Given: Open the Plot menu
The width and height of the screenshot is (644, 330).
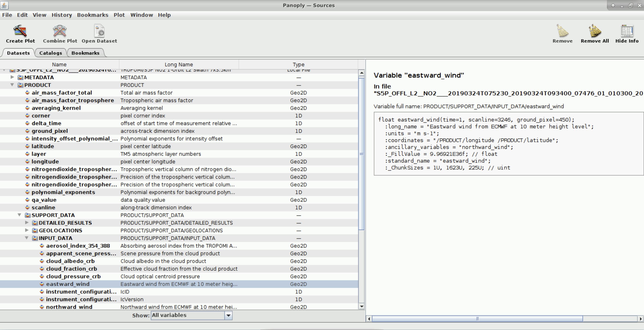Looking at the screenshot, I should [119, 15].
